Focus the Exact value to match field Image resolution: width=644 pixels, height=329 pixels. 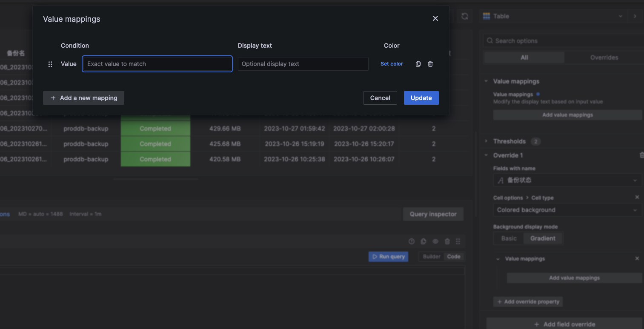click(x=157, y=64)
